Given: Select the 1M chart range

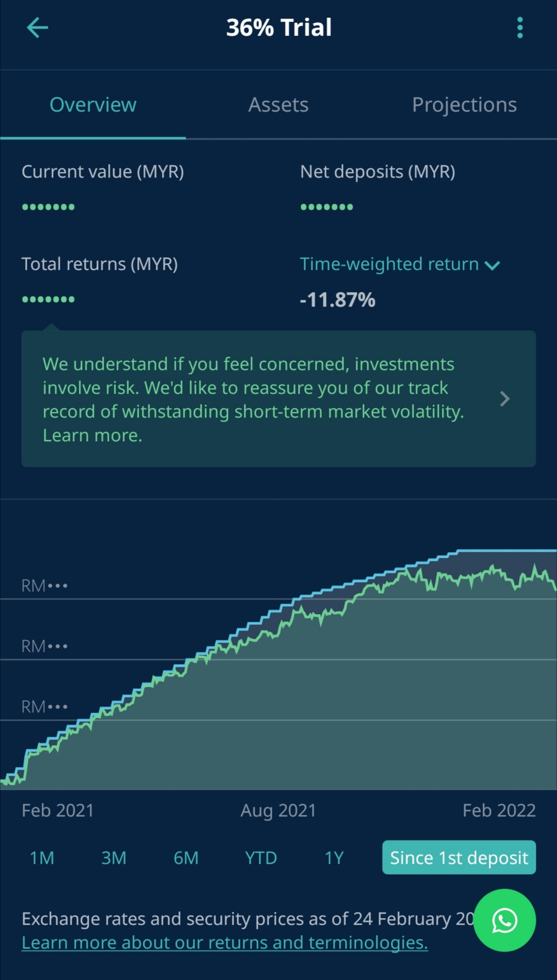Looking at the screenshot, I should pos(42,858).
